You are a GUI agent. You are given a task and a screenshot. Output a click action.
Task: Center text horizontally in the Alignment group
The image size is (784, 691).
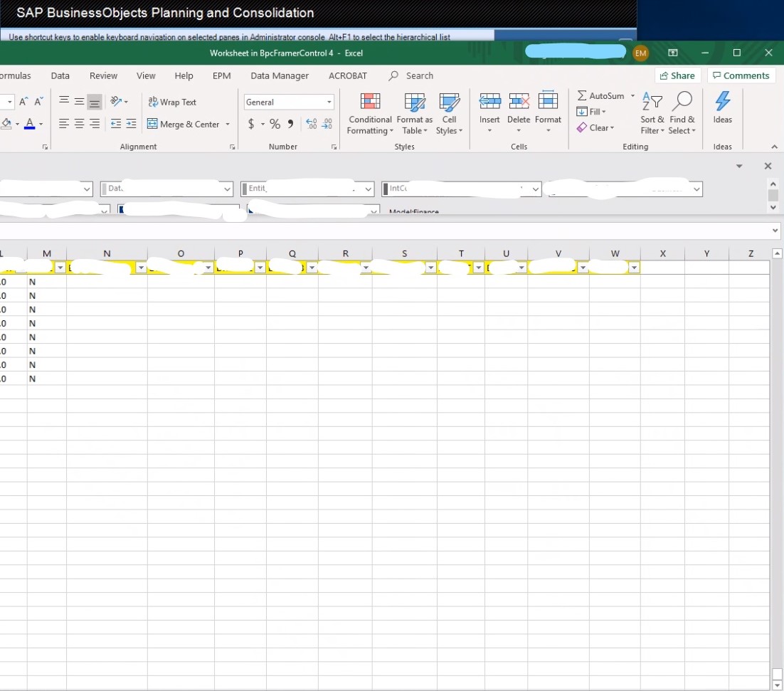(79, 124)
